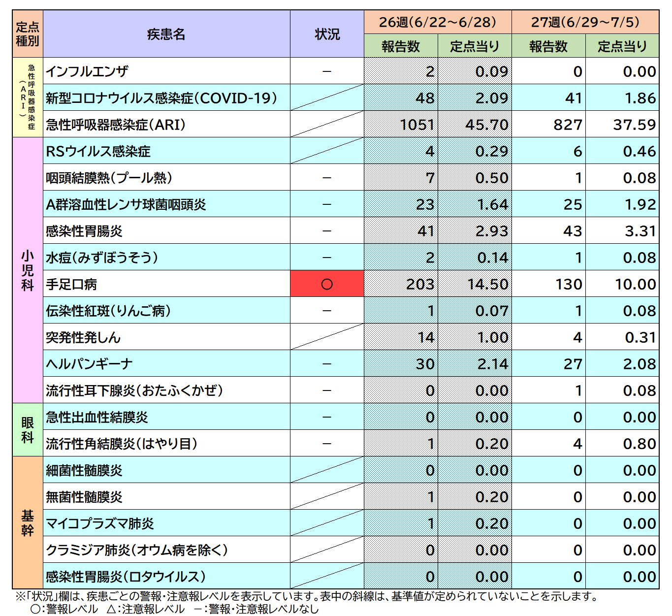
Task: Select 急性呼吸器感染症(ARI) row label
Action: 116,125
